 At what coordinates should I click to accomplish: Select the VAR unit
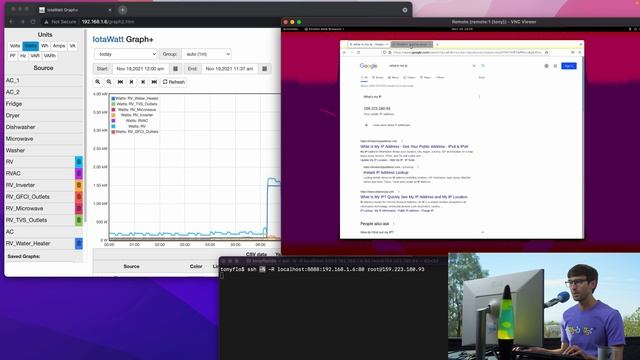[x=35, y=56]
